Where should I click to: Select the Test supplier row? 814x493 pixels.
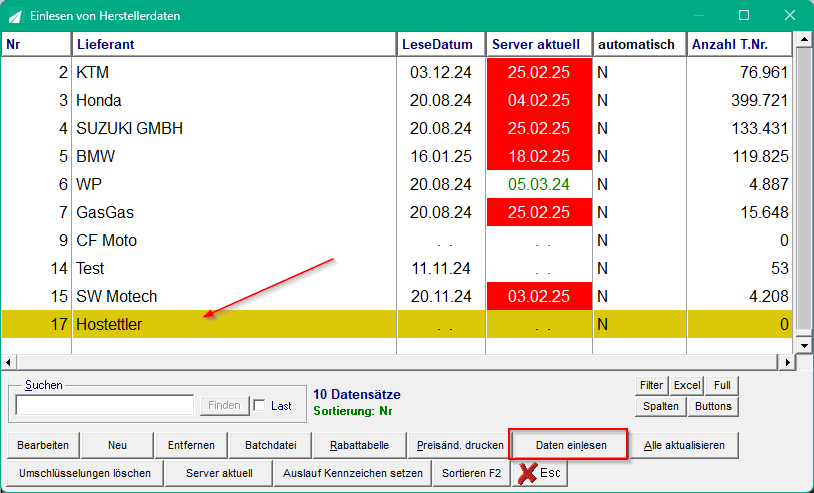397,268
